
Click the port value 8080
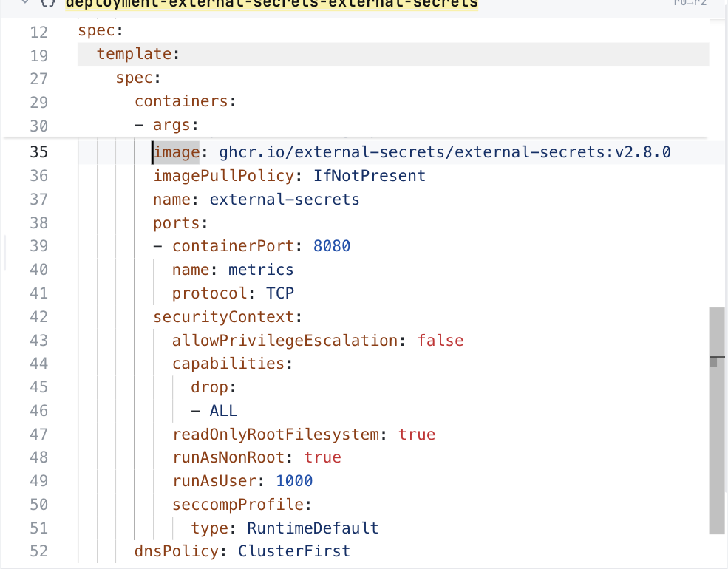[x=332, y=246]
